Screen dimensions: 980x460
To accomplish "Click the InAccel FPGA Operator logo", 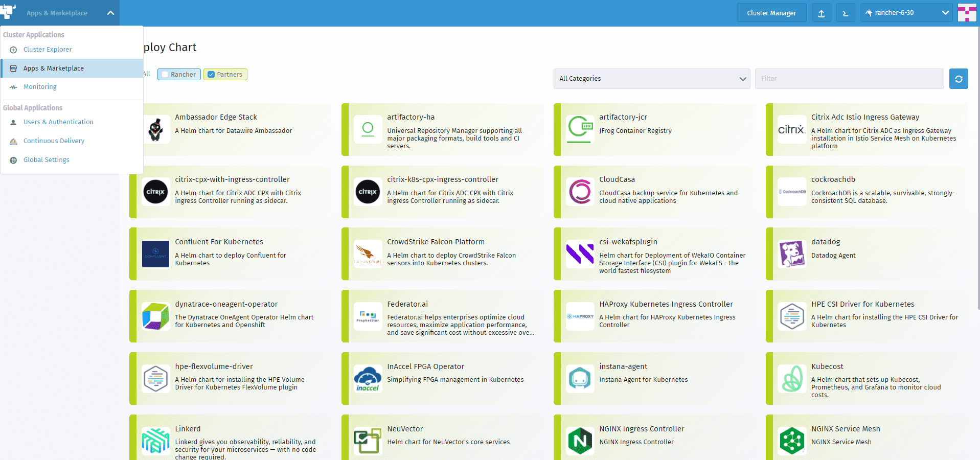I will (368, 379).
